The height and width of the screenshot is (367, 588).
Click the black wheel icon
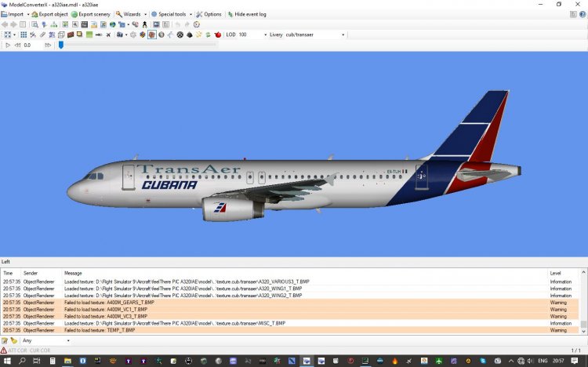click(x=180, y=35)
